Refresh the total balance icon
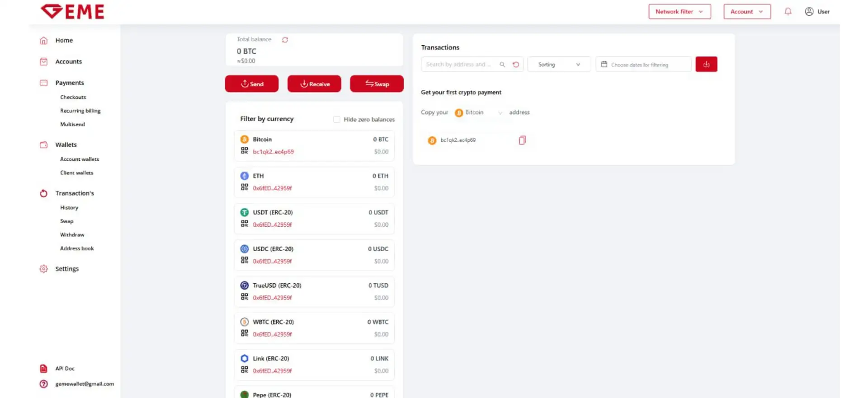Screen dimensions: 868x398 (x=285, y=40)
